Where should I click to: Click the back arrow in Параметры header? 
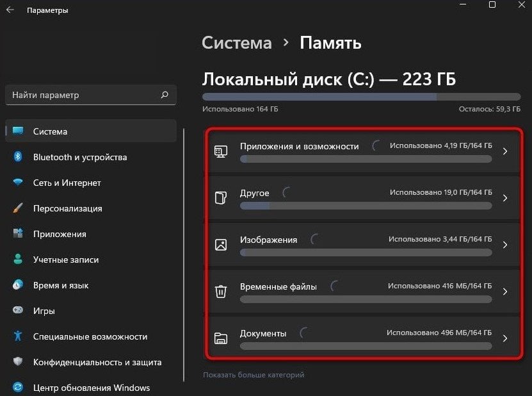(x=10, y=10)
